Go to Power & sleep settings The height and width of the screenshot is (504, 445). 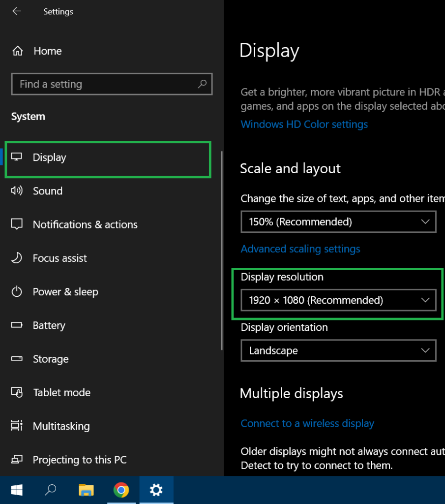point(65,292)
